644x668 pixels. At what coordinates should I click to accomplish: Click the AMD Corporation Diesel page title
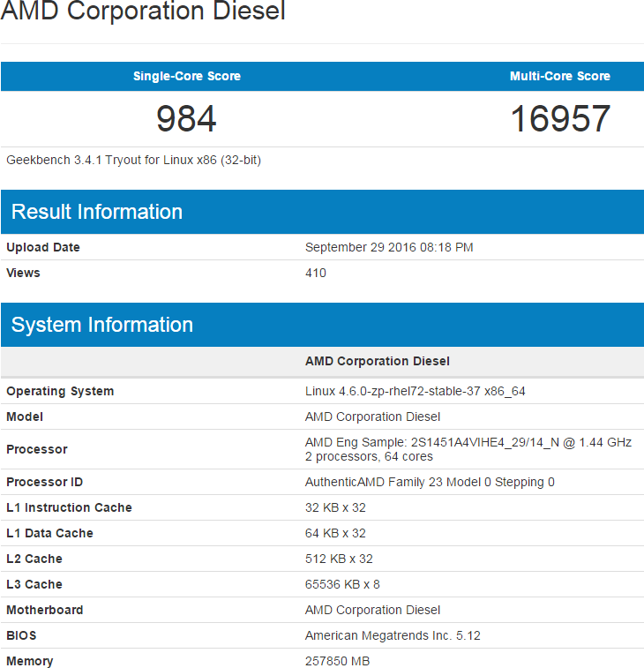point(143,12)
